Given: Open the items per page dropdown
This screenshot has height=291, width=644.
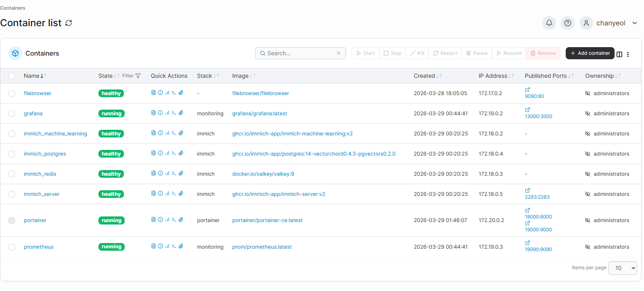Looking at the screenshot, I should [623, 268].
